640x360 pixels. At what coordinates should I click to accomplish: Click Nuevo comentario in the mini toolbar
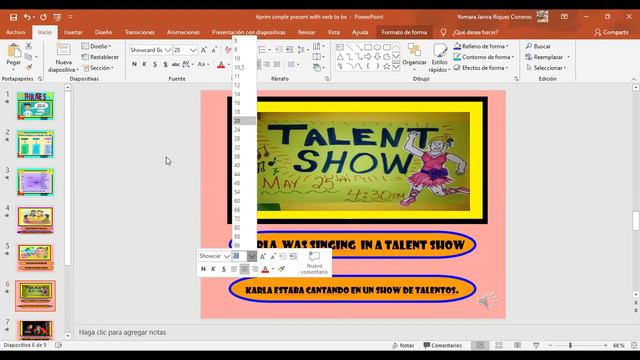point(314,263)
